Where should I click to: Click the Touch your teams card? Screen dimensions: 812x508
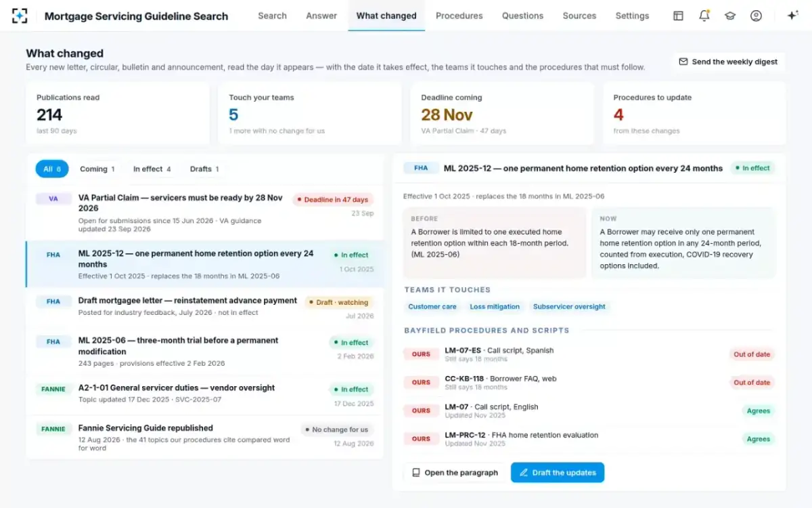coord(310,114)
